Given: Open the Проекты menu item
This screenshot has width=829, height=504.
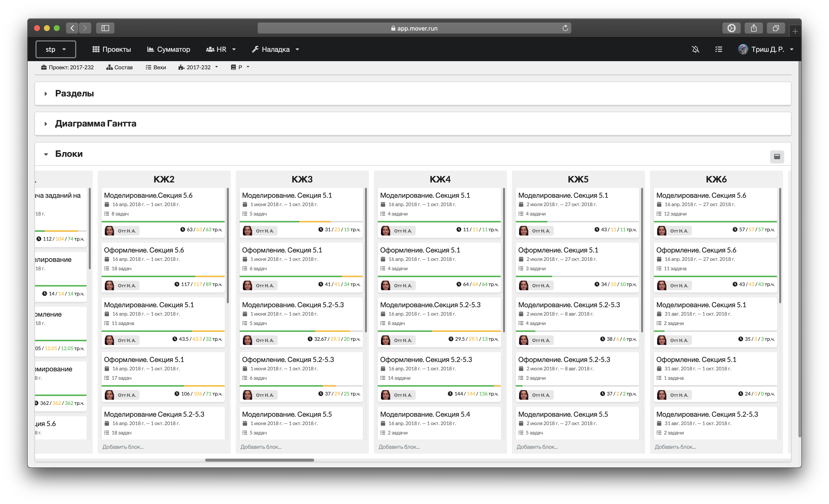Looking at the screenshot, I should click(x=112, y=50).
